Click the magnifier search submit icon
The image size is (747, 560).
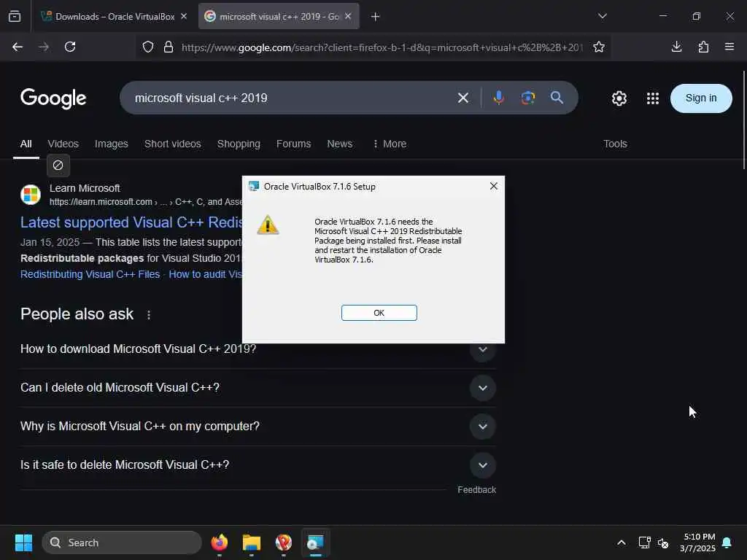click(x=557, y=98)
